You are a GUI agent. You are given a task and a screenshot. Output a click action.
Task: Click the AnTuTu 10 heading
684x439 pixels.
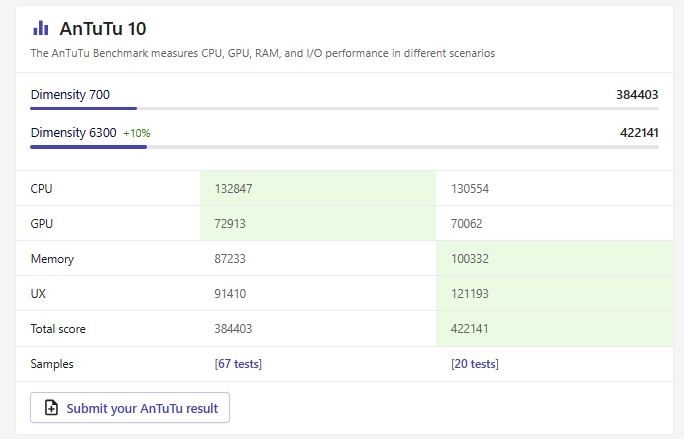coord(103,29)
